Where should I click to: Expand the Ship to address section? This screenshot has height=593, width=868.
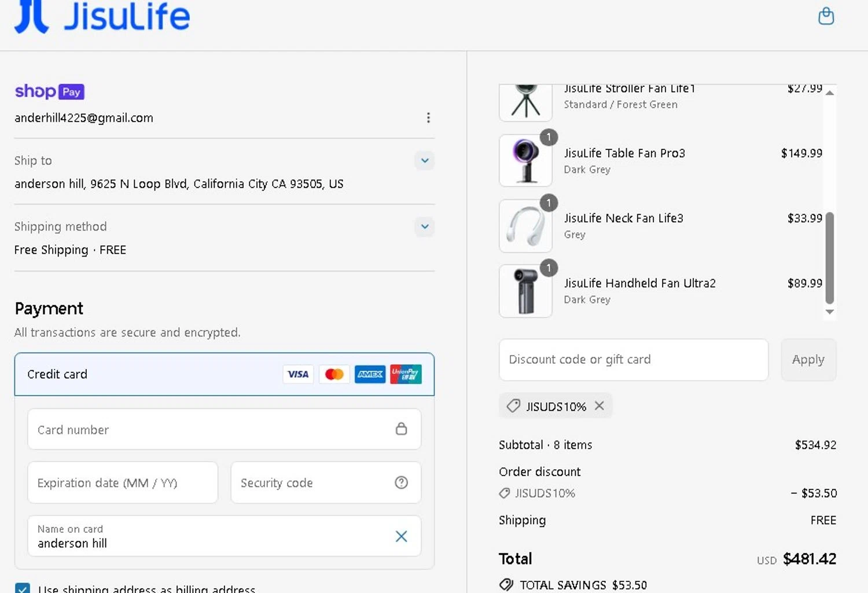click(425, 160)
